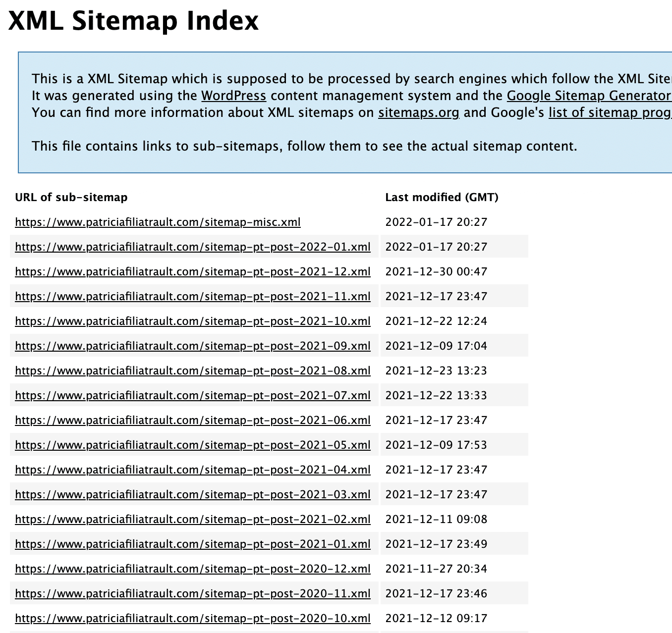
Task: Open the list of sitemap programs link
Action: tap(610, 112)
